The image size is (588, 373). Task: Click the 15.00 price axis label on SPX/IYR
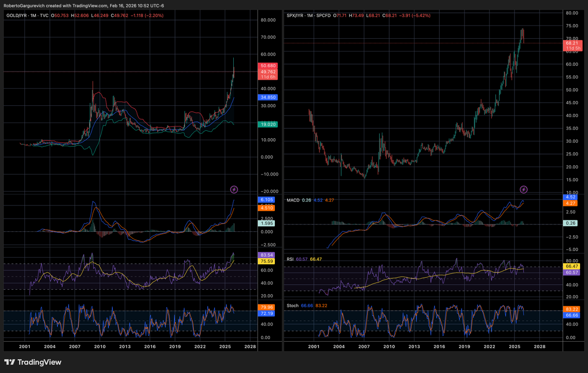tap(572, 180)
